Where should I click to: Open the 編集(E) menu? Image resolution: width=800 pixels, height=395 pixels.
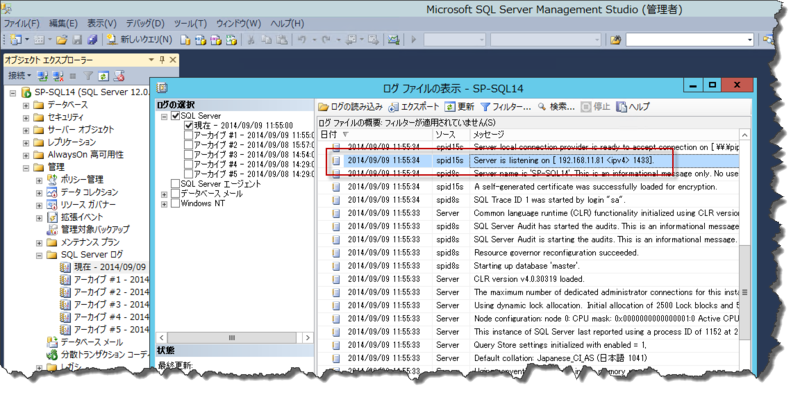tap(63, 23)
